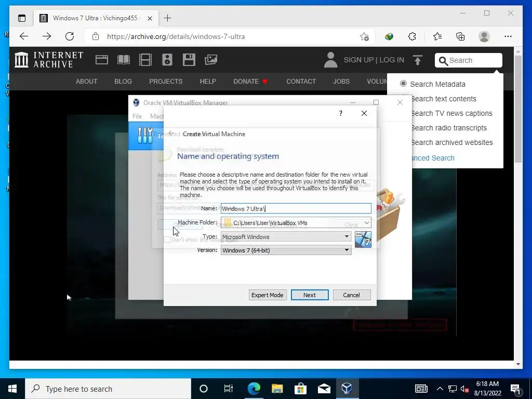Open new browser tab plus button
Image resolution: width=532 pixels, height=399 pixels.
coord(168,18)
